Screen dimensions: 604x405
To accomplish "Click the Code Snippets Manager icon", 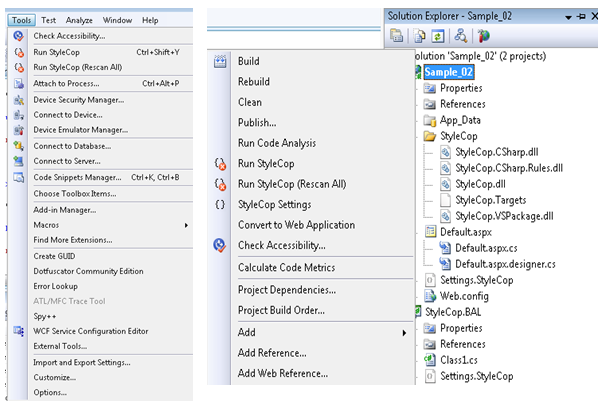I will [x=18, y=177].
